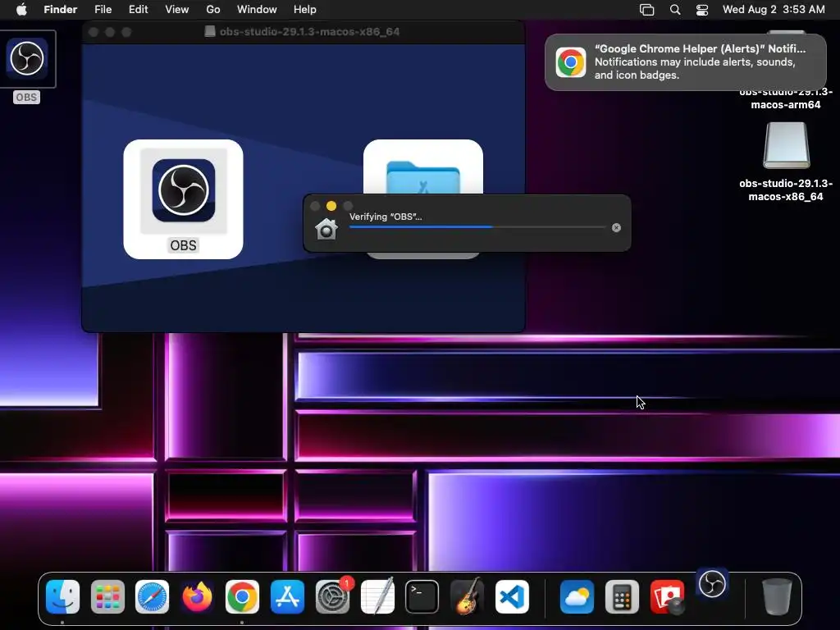
Task: Open the Go menu
Action: click(213, 10)
